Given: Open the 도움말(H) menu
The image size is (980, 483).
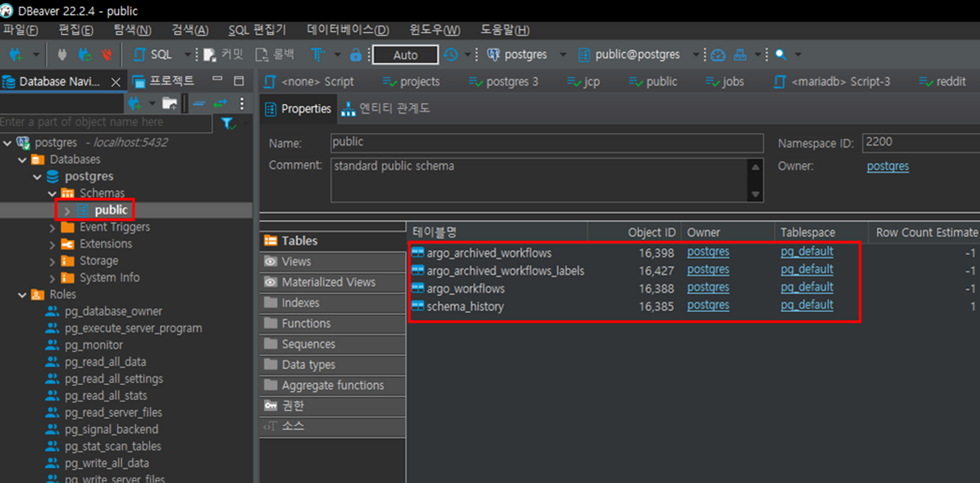Looking at the screenshot, I should pyautogui.click(x=505, y=30).
